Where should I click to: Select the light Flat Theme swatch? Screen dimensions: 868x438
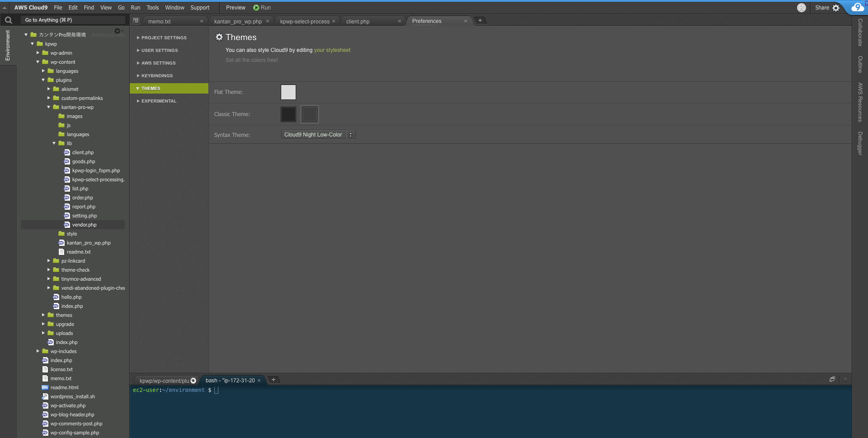[x=288, y=92]
